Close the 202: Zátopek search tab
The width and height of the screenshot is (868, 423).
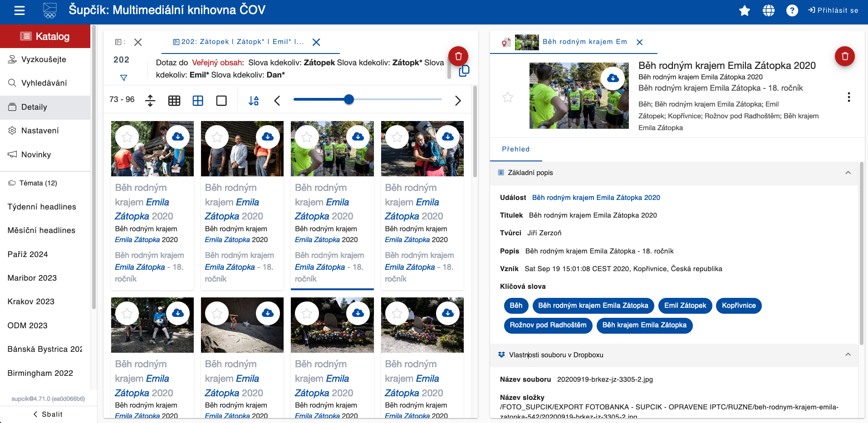(x=316, y=42)
